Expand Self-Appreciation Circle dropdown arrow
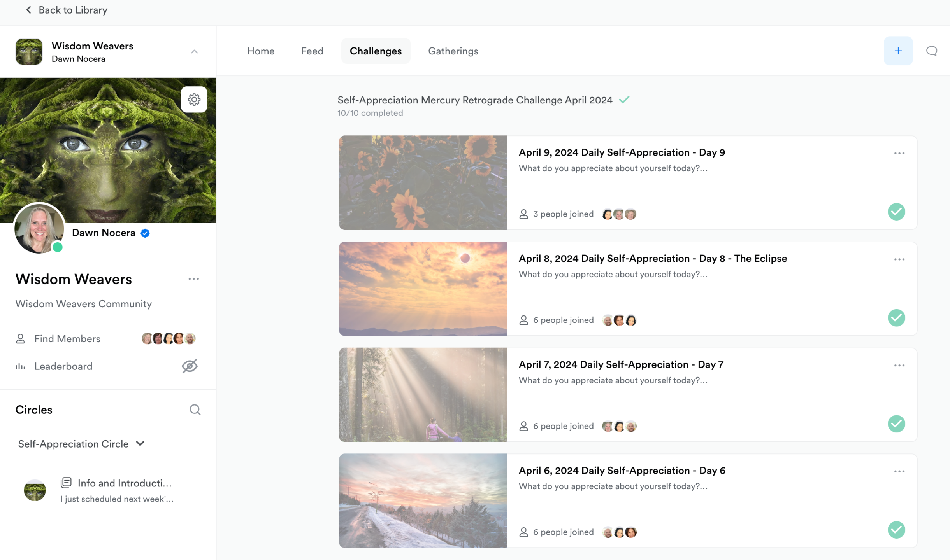Screen dimensions: 950x560 pyautogui.click(x=140, y=444)
